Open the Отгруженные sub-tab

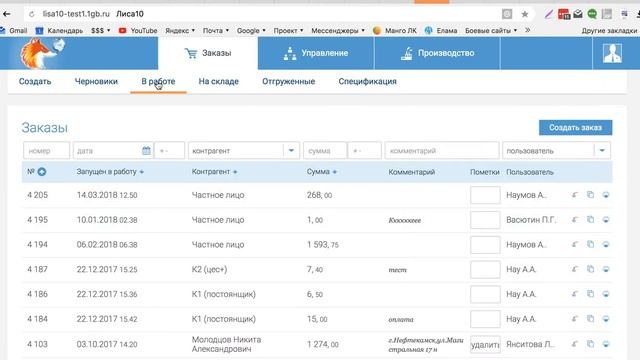click(289, 81)
